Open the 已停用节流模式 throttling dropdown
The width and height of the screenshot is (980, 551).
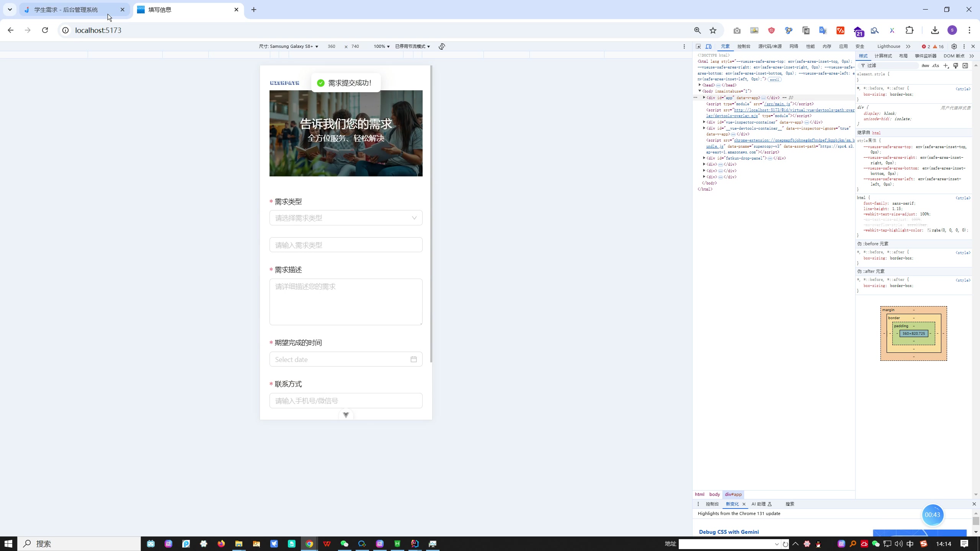tap(413, 46)
